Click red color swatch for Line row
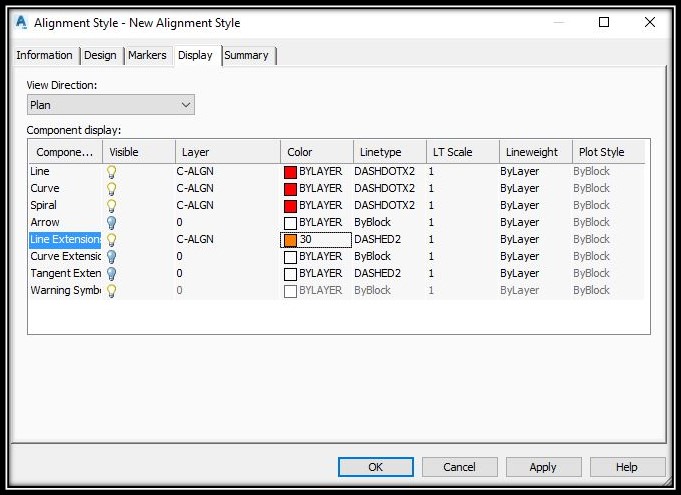Image resolution: width=681 pixels, height=495 pixels. click(291, 172)
